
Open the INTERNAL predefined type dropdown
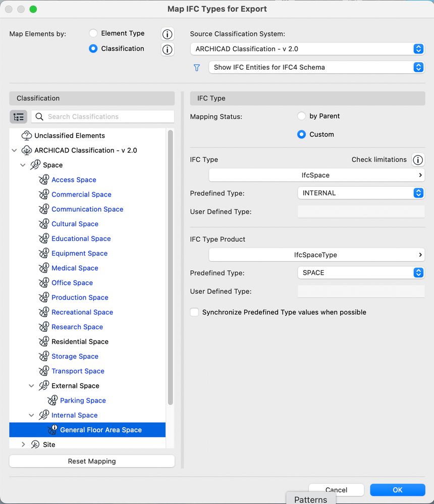pyautogui.click(x=361, y=193)
